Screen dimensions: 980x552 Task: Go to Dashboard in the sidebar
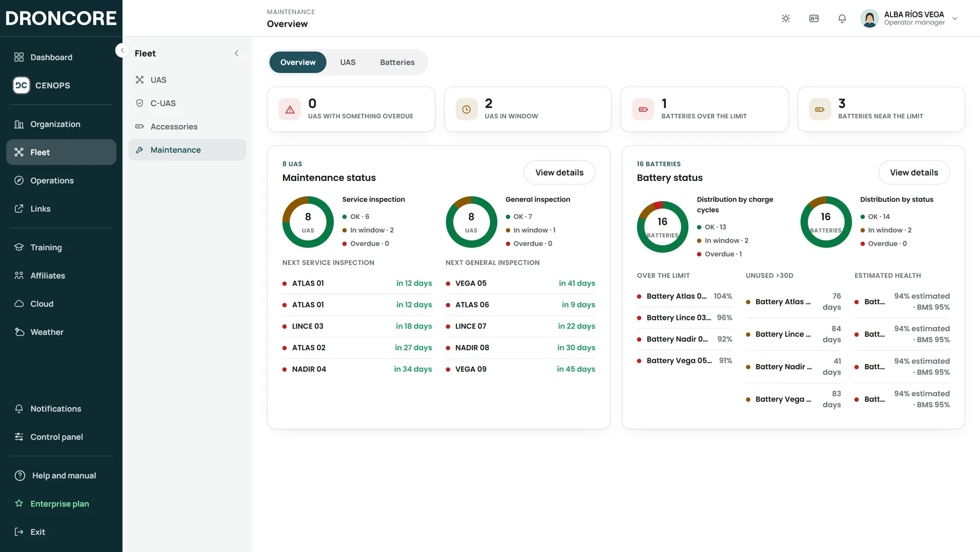point(61,57)
